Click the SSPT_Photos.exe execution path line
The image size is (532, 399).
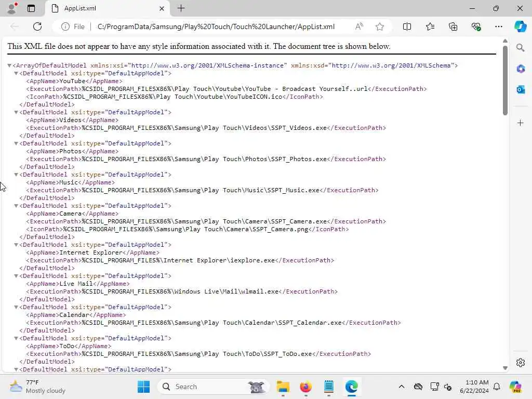(206, 159)
